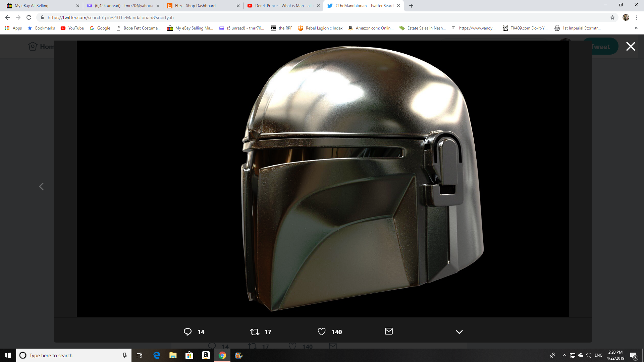This screenshot has height=362, width=644.
Task: Open the Apps bookmark shortcut
Action: pyautogui.click(x=13, y=28)
